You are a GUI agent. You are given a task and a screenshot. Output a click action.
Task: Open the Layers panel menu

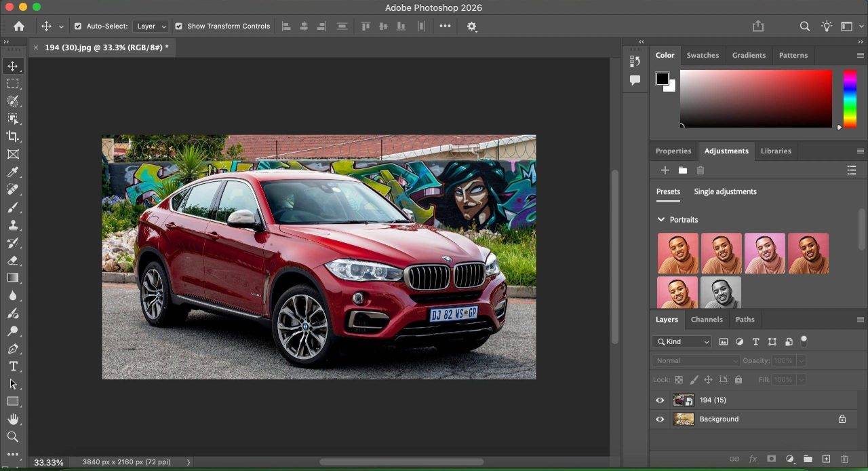(x=861, y=320)
